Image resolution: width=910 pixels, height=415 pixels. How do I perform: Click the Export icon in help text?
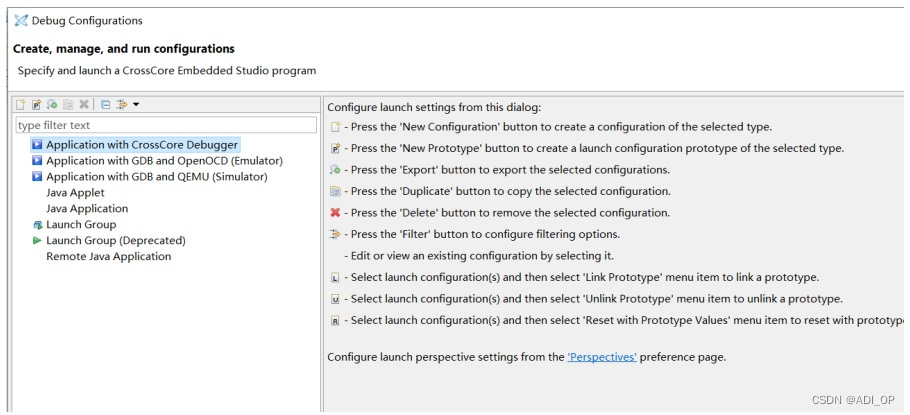335,170
